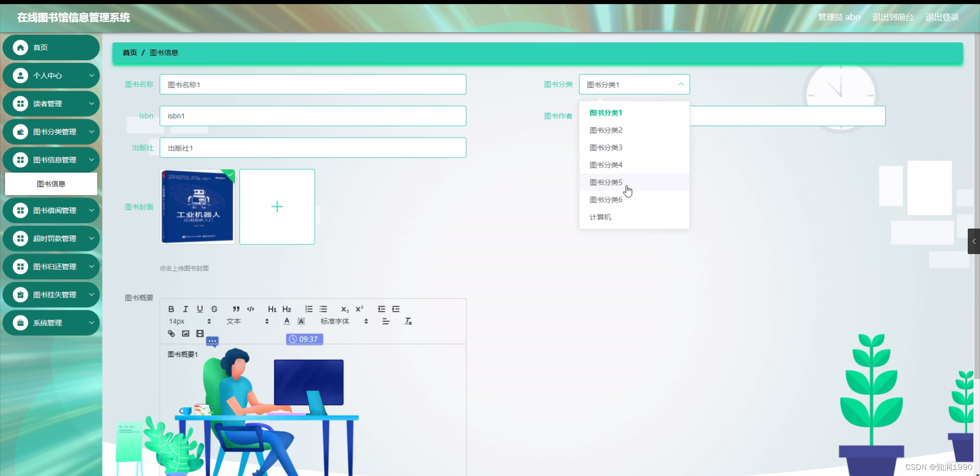The height and width of the screenshot is (476, 980).
Task: Insert a code block using the editor icon
Action: click(x=250, y=309)
